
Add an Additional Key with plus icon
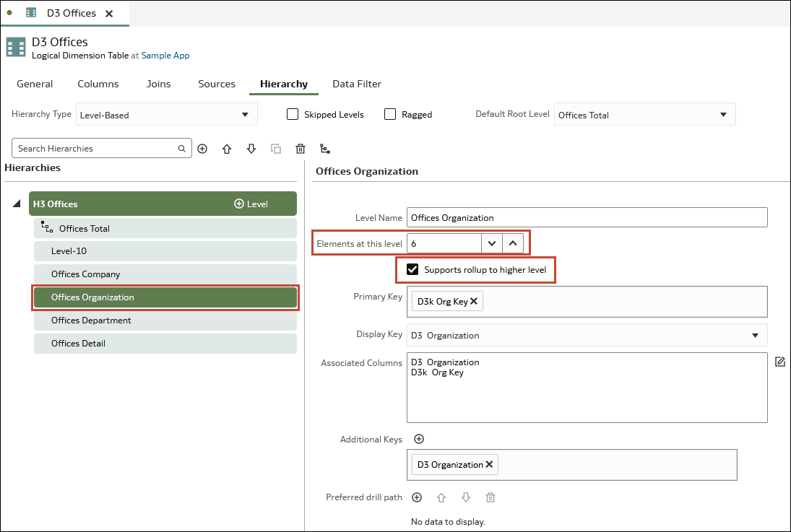[418, 439]
